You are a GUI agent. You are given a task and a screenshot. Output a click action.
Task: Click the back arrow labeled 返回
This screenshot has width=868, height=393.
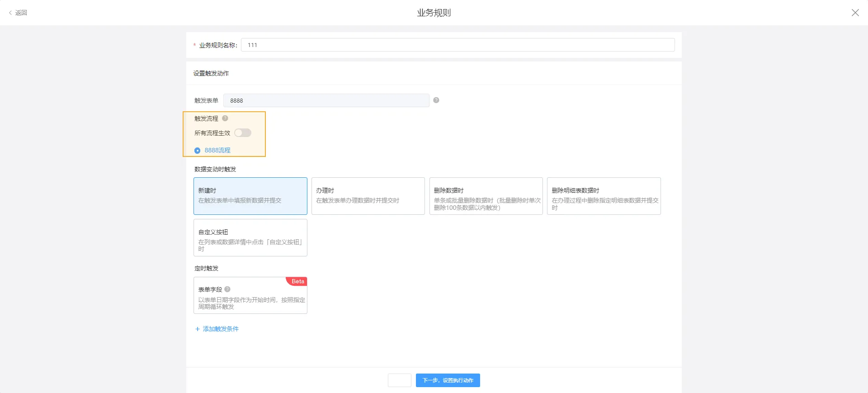click(x=18, y=13)
